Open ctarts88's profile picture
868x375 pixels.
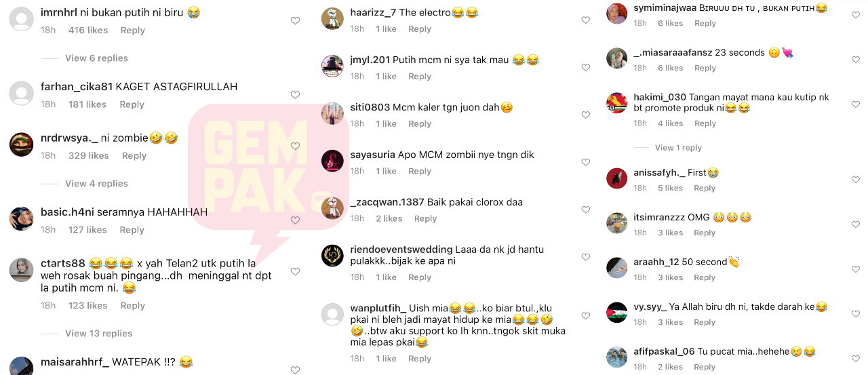click(22, 270)
